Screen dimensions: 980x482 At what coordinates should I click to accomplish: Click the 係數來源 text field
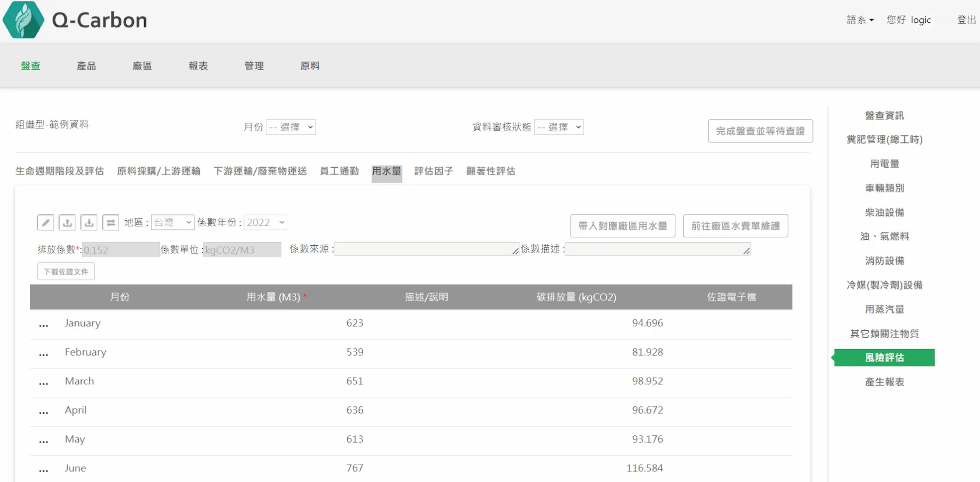click(426, 249)
